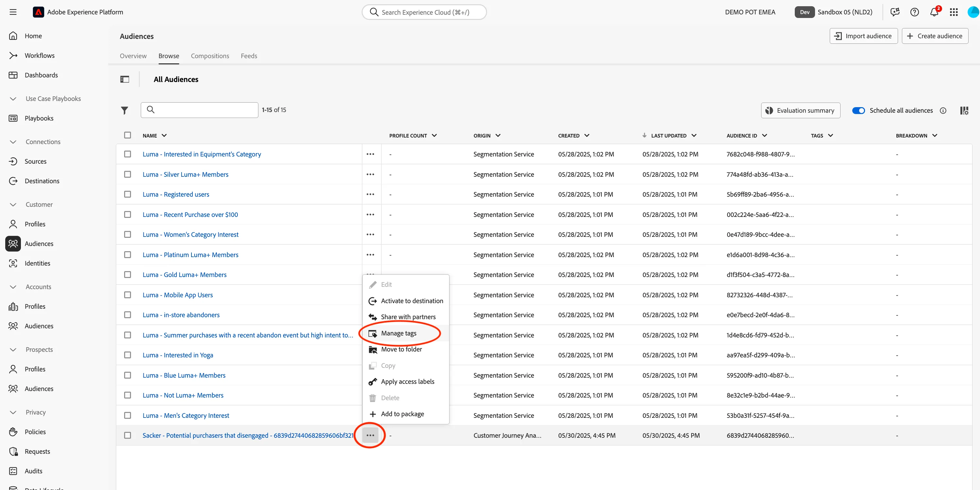The width and height of the screenshot is (980, 490).
Task: Open the help question mark icon
Action: [915, 12]
